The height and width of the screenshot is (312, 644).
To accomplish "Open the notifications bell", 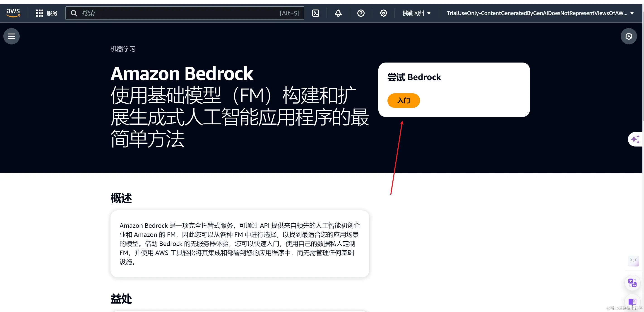I will point(338,13).
